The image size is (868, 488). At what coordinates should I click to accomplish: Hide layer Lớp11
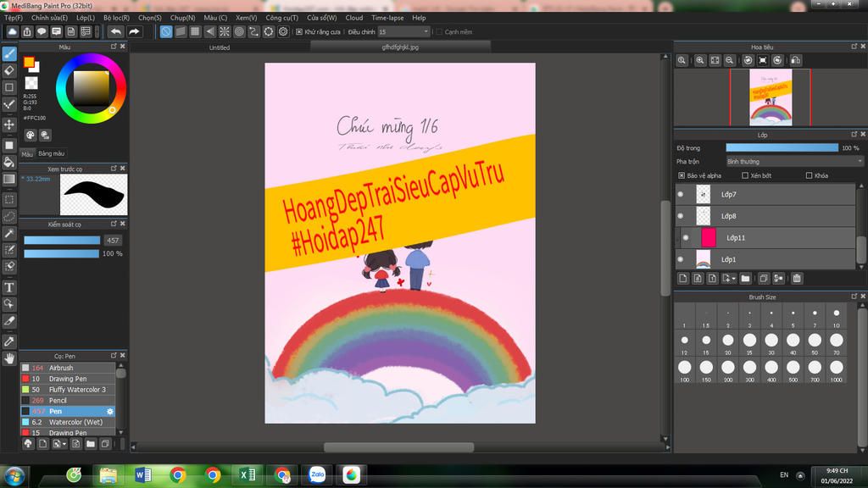(x=686, y=237)
